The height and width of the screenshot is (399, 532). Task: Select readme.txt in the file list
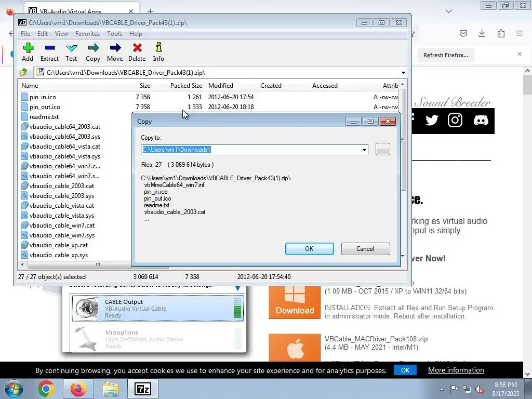coord(44,117)
